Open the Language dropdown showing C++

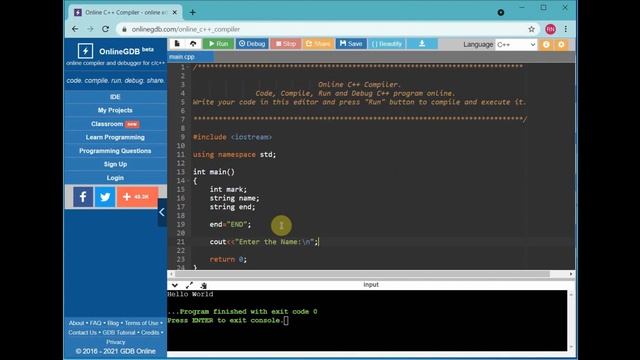[x=516, y=44]
